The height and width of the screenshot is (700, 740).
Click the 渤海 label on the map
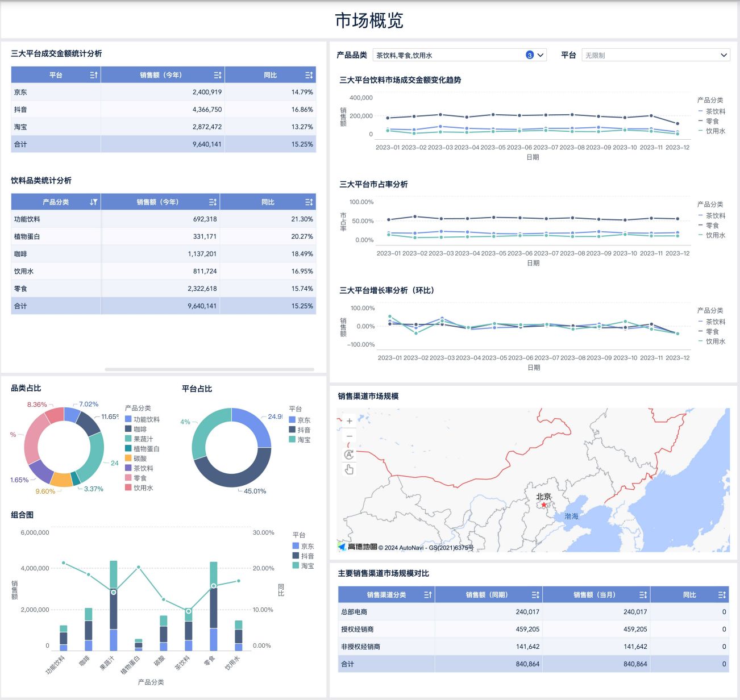click(571, 516)
